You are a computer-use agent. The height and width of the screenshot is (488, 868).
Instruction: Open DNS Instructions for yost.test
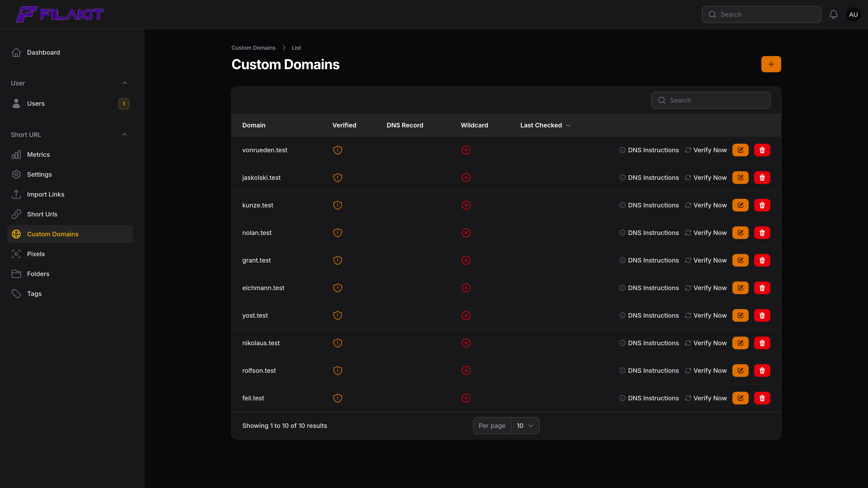click(x=649, y=316)
